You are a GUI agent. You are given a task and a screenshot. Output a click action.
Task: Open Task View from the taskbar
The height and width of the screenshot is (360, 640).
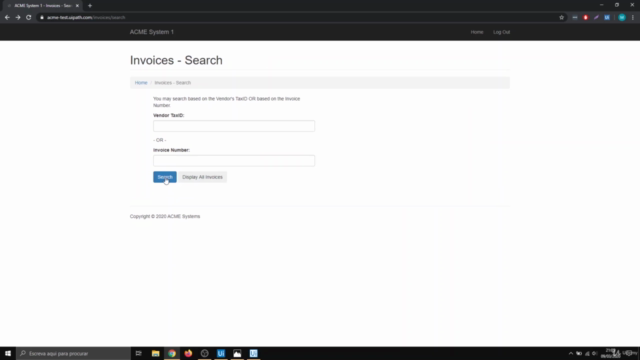point(138,353)
